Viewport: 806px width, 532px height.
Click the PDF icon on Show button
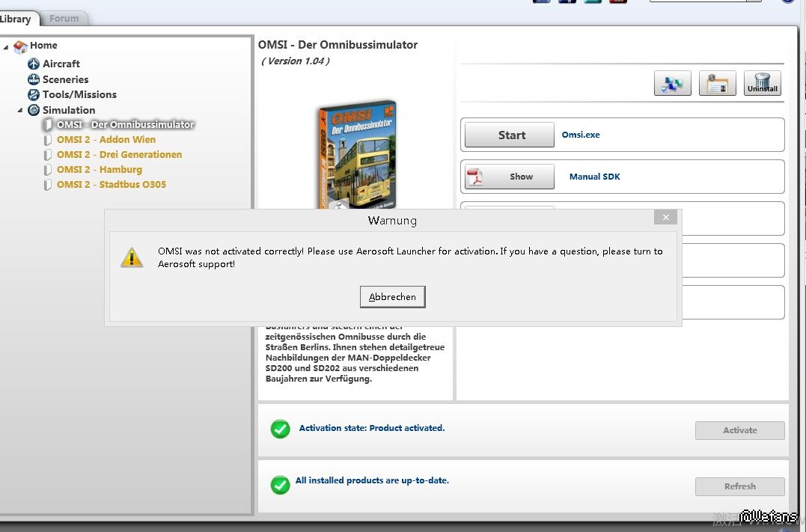tap(474, 177)
